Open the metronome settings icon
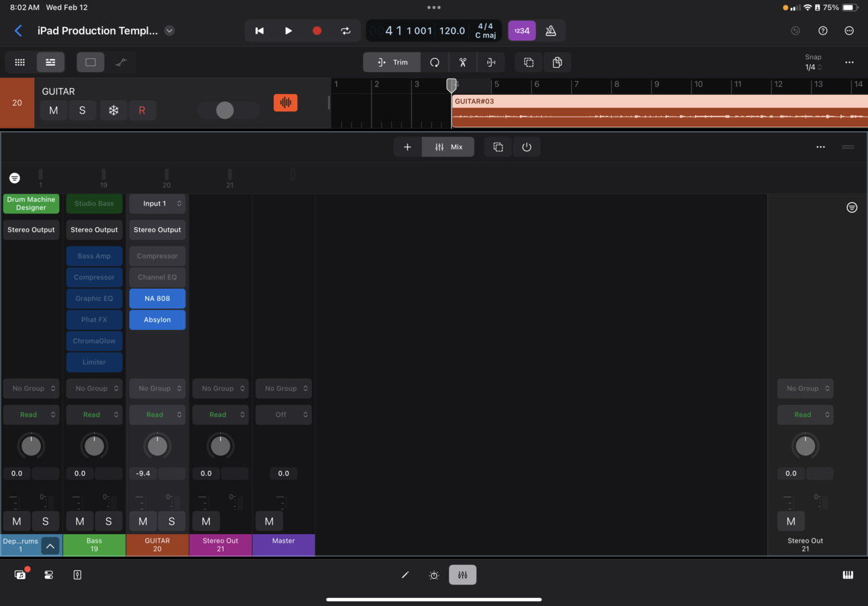Viewport: 868px width, 606px height. point(551,30)
